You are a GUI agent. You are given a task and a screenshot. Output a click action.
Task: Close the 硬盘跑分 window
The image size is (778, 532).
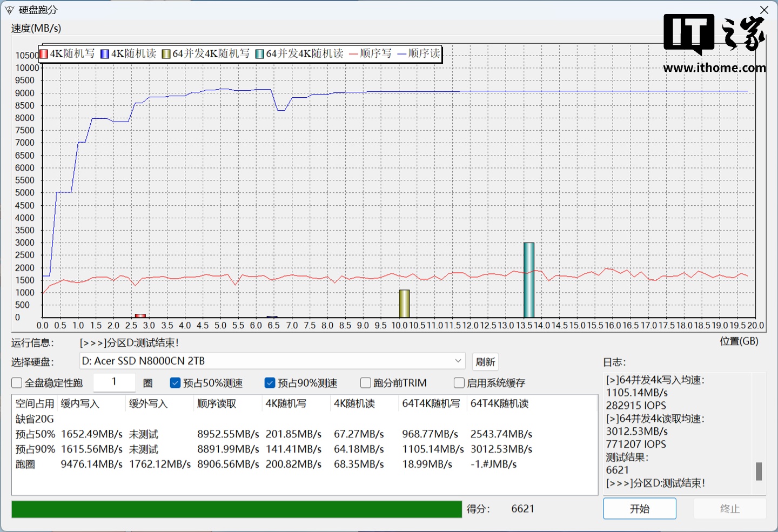(764, 10)
